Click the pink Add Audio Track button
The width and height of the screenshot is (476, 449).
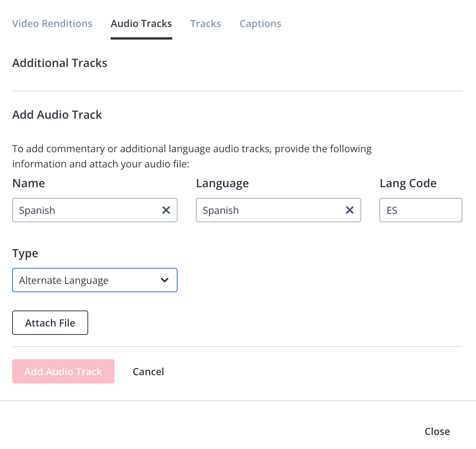[x=63, y=371]
